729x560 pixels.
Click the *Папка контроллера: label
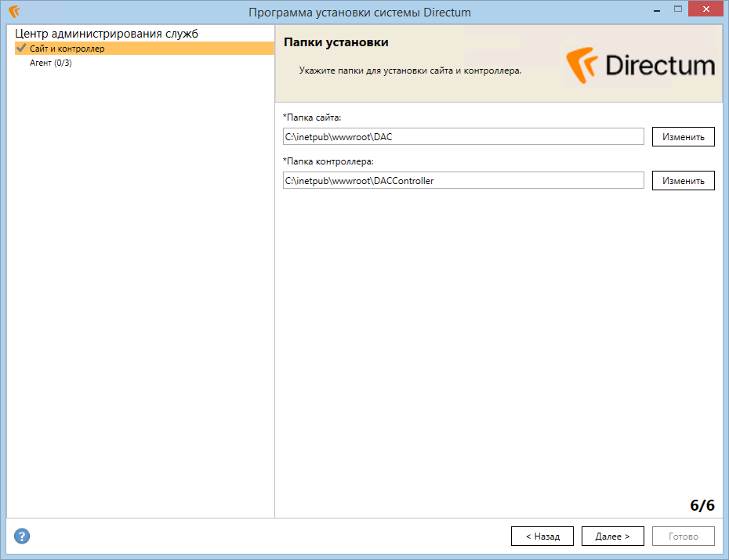point(328,161)
